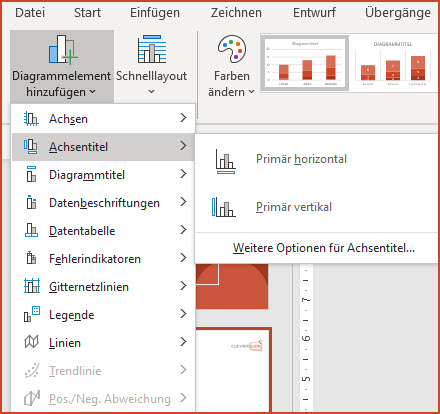The height and width of the screenshot is (414, 440).
Task: Switch to the Entwurf tab
Action: 314,13
